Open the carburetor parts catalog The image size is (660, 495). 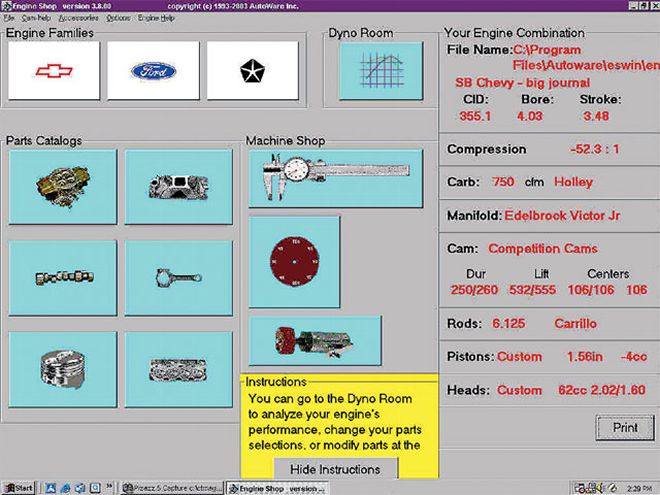(x=63, y=186)
